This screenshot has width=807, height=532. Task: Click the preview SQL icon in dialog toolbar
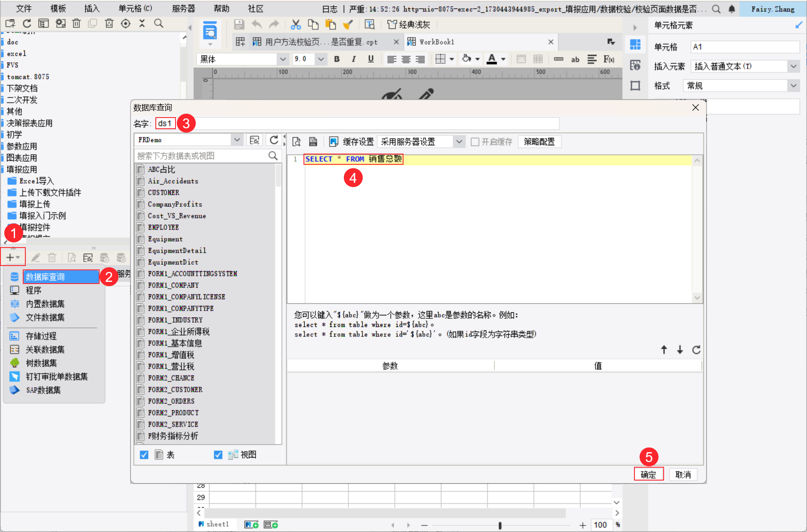[x=297, y=142]
